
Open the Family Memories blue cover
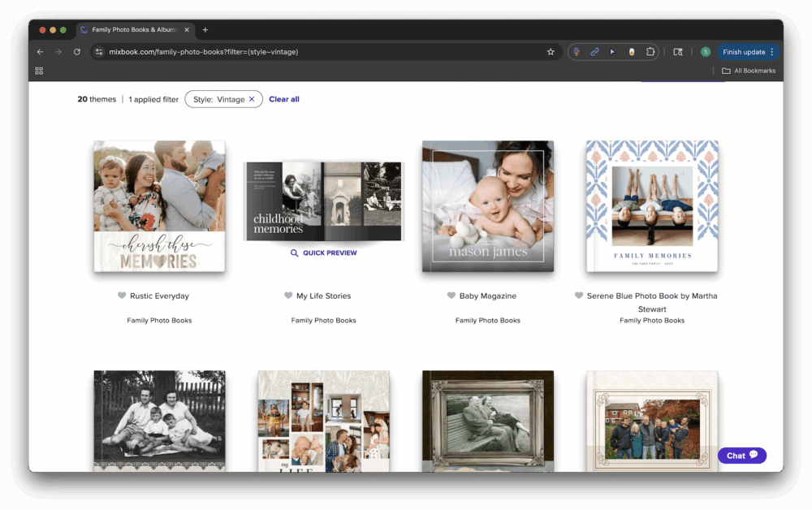tap(652, 206)
